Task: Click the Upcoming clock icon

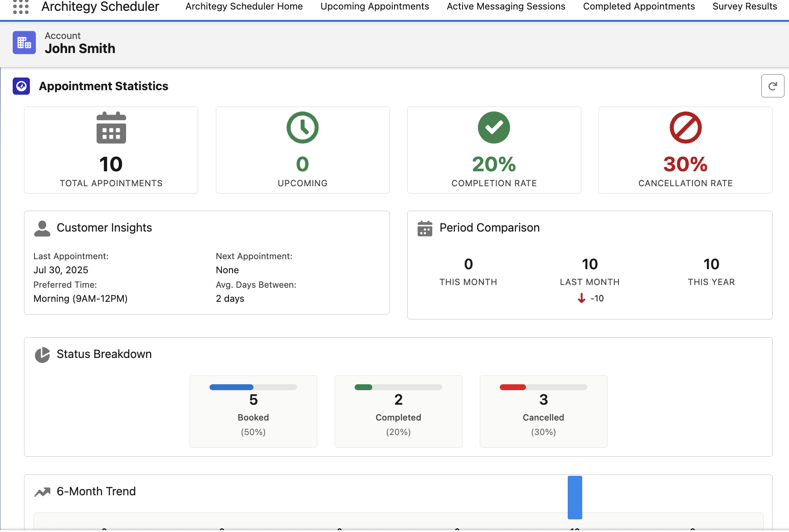Action: point(302,127)
